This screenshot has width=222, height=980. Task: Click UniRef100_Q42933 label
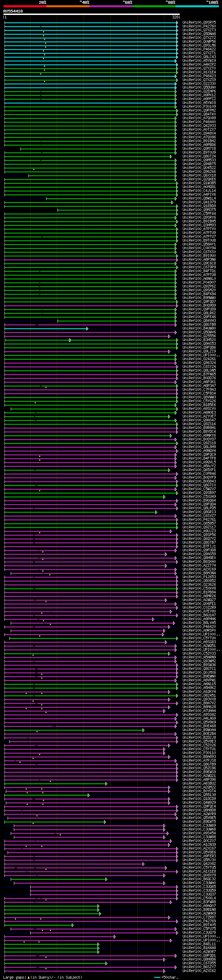[x=199, y=125]
